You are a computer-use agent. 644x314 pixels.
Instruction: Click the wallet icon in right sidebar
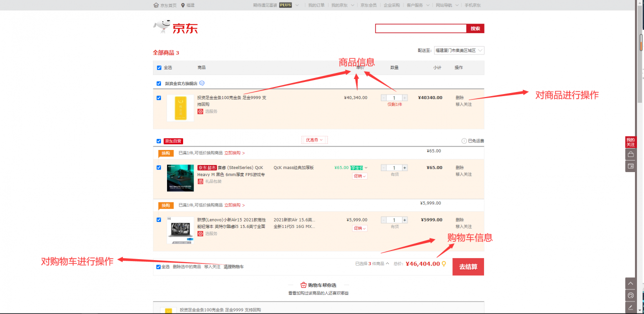pyautogui.click(x=630, y=166)
